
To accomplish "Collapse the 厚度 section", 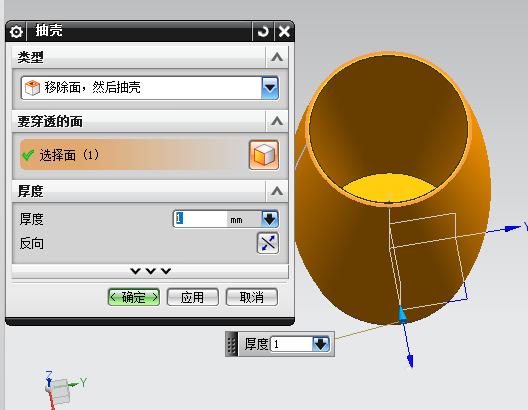I will pos(277,191).
